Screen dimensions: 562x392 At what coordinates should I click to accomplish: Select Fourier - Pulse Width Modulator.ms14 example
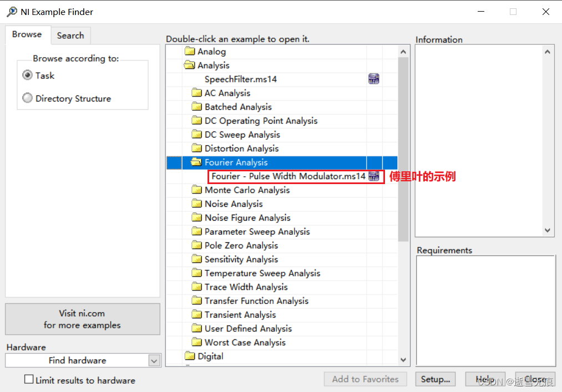click(x=288, y=176)
